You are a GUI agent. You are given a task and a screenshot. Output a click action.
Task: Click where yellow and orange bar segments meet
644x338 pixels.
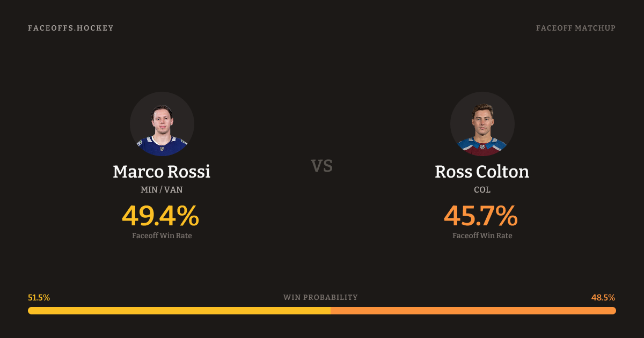click(331, 311)
